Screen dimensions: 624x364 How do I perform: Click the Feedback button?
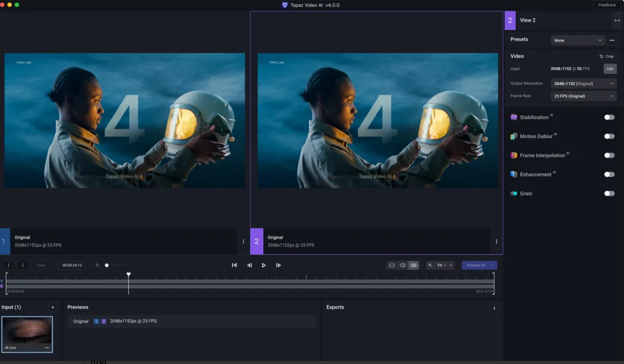pyautogui.click(x=607, y=5)
